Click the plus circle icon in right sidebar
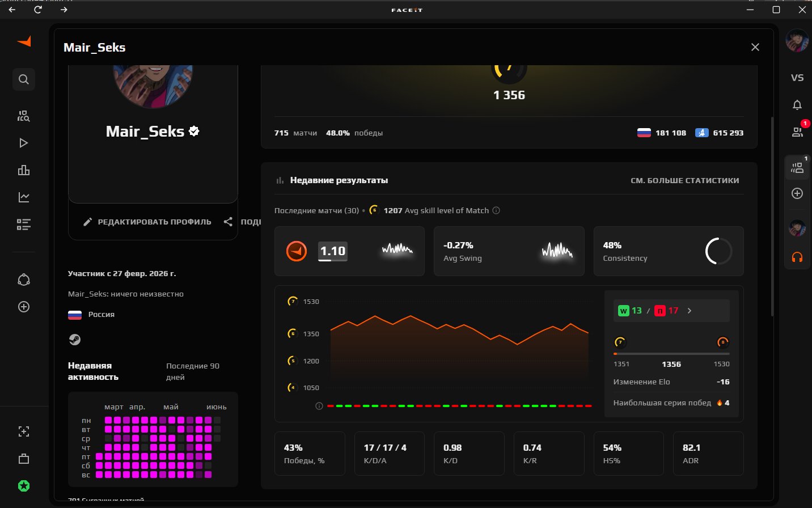Screen dimensions: 812x508 tap(797, 193)
